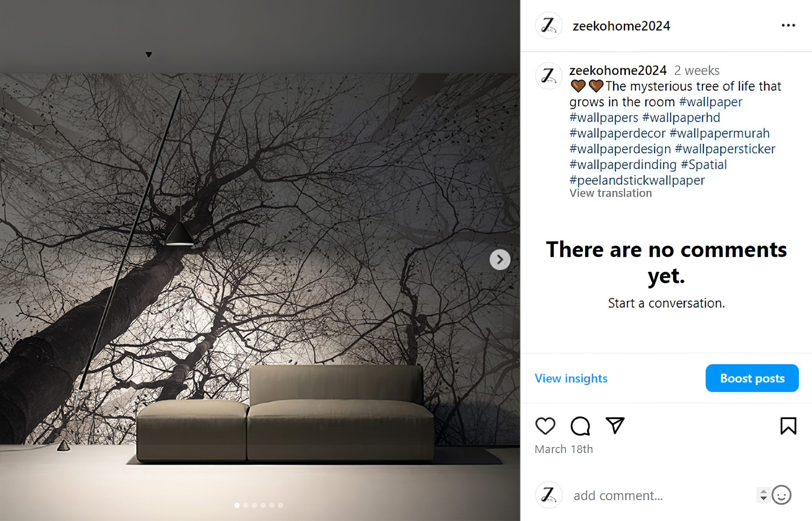Open the #wallpaperdecor hashtag

[617, 133]
